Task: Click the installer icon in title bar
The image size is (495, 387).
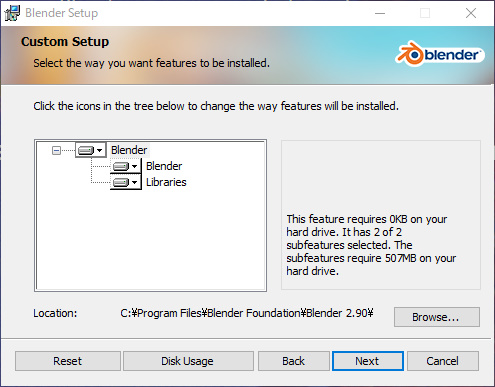Action: [12, 13]
